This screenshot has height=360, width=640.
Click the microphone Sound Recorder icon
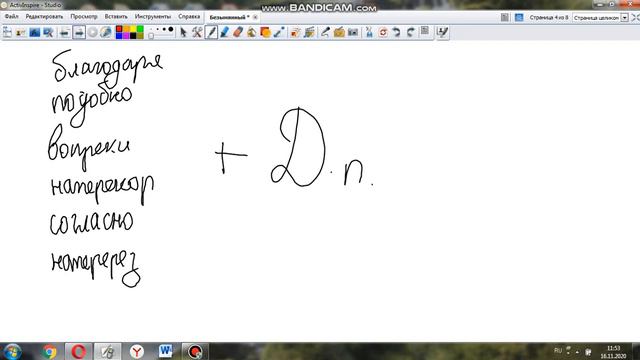click(325, 32)
